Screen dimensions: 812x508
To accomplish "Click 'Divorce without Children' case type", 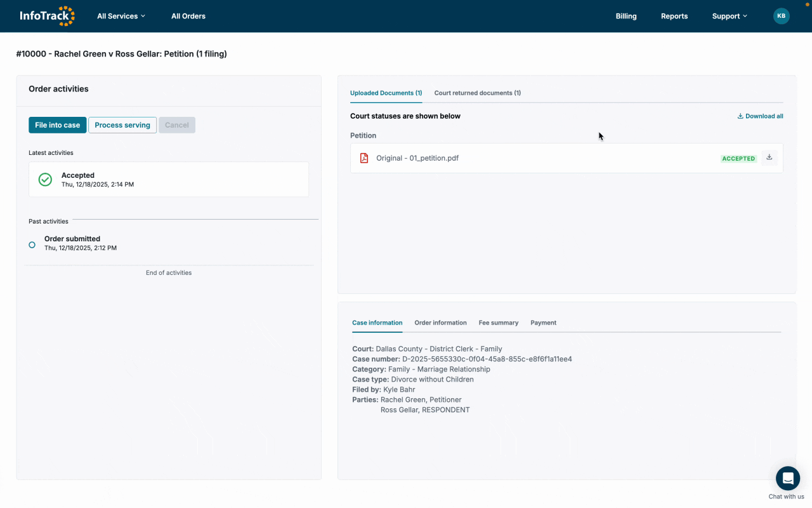I will (432, 380).
